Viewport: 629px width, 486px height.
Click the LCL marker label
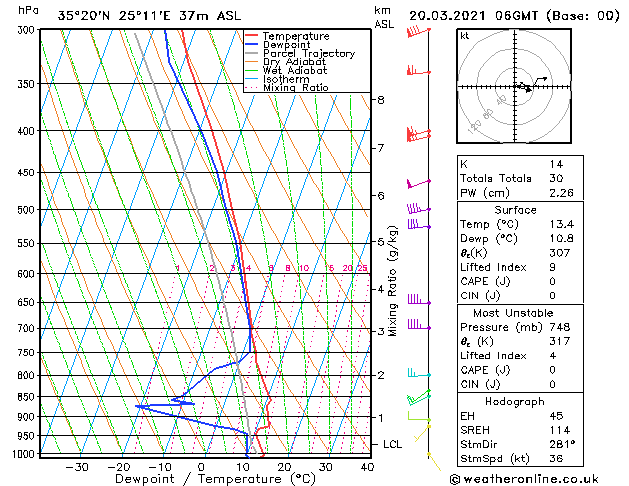tap(392, 444)
